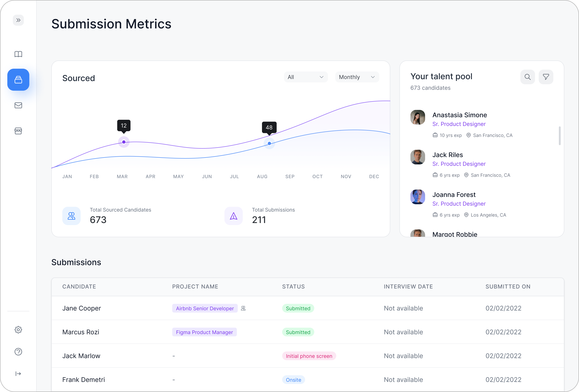Open the book icon in sidebar
Image resolution: width=579 pixels, height=392 pixels.
(x=18, y=54)
